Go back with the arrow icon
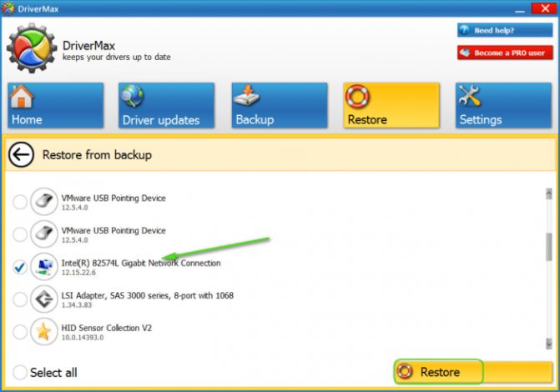 21,154
